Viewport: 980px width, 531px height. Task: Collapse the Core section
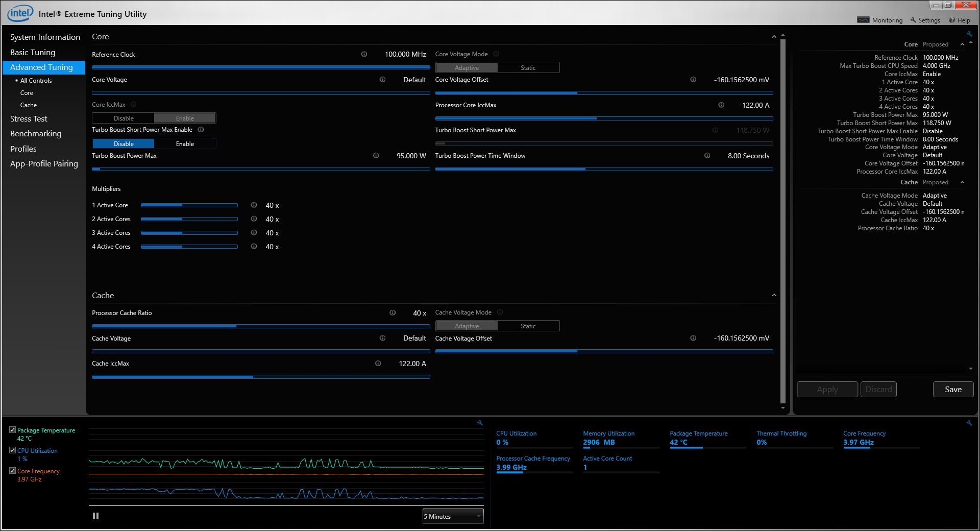[774, 37]
